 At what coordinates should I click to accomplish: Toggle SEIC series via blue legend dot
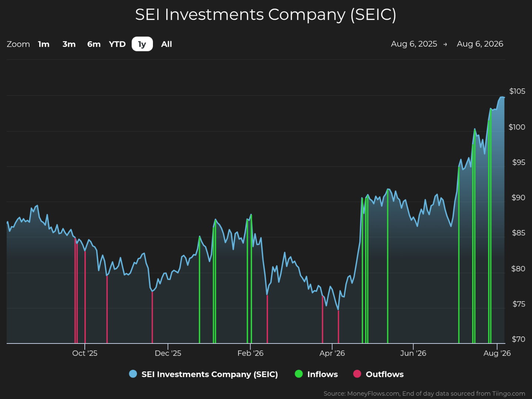[133, 374]
